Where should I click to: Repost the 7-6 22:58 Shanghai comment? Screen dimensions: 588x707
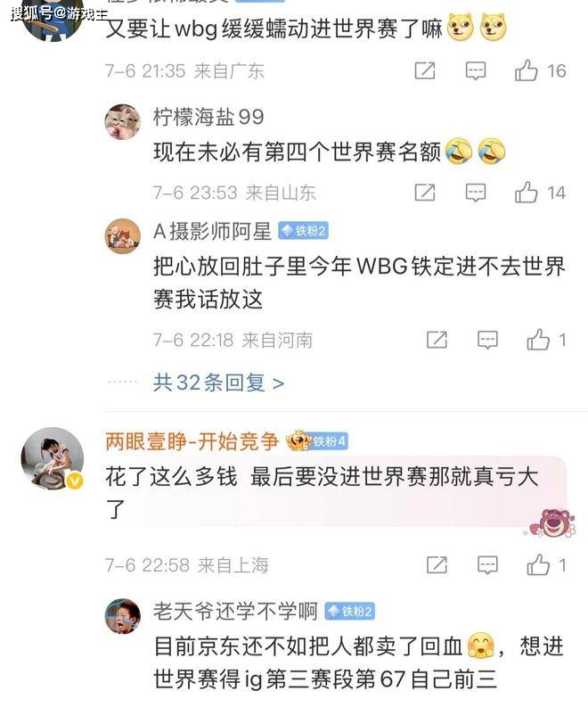click(x=437, y=565)
